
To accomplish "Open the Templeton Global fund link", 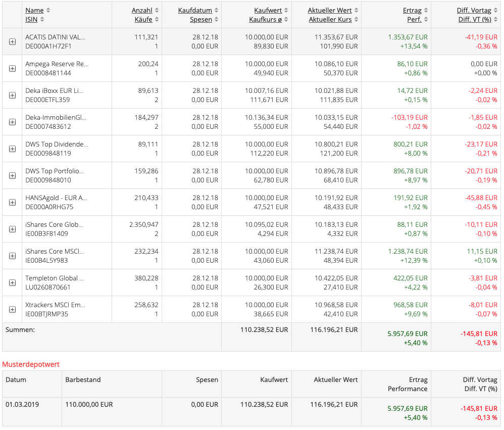I will pos(55,278).
